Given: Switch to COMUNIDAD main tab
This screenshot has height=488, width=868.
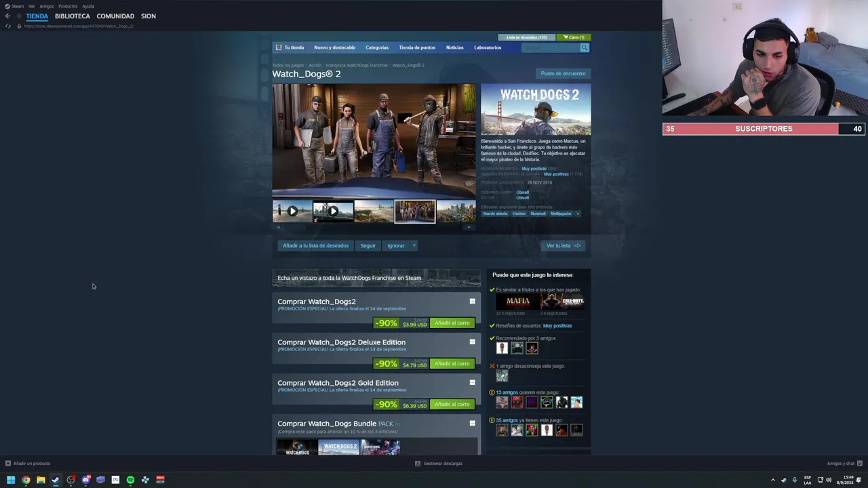Looking at the screenshot, I should tap(115, 16).
